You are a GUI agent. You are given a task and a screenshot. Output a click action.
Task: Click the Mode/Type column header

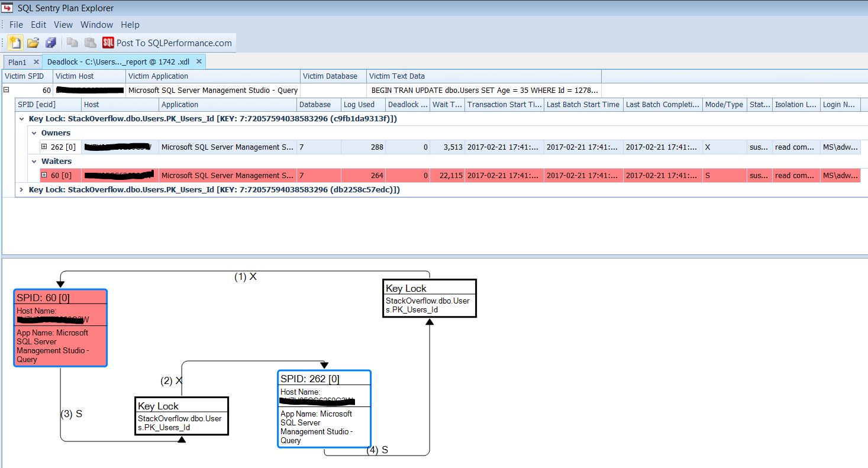[724, 105]
